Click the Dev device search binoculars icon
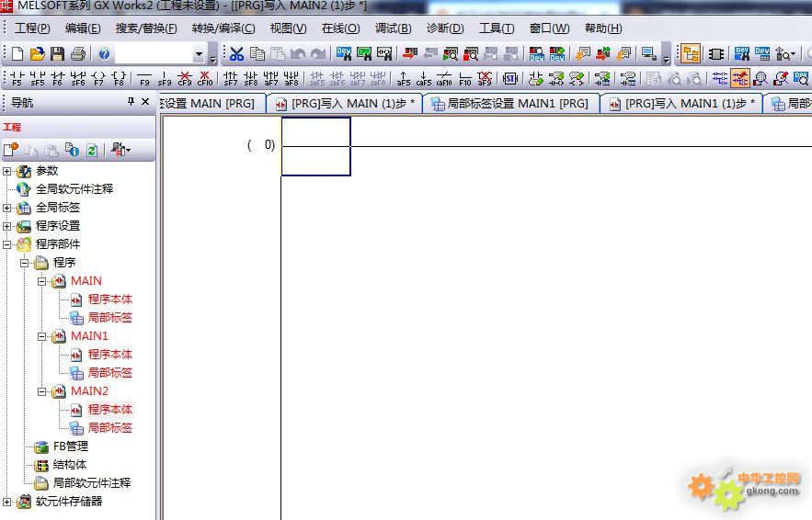The width and height of the screenshot is (812, 520). click(343, 54)
